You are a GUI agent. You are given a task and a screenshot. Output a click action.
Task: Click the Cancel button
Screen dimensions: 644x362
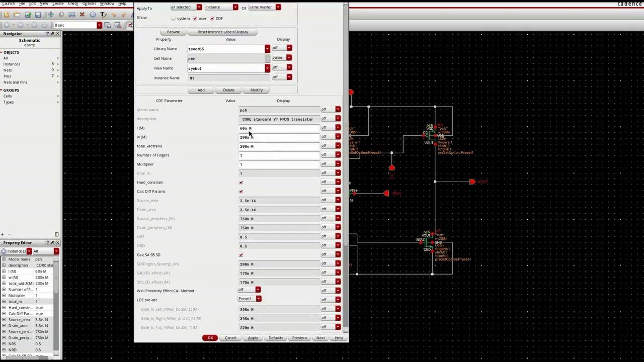tap(230, 338)
